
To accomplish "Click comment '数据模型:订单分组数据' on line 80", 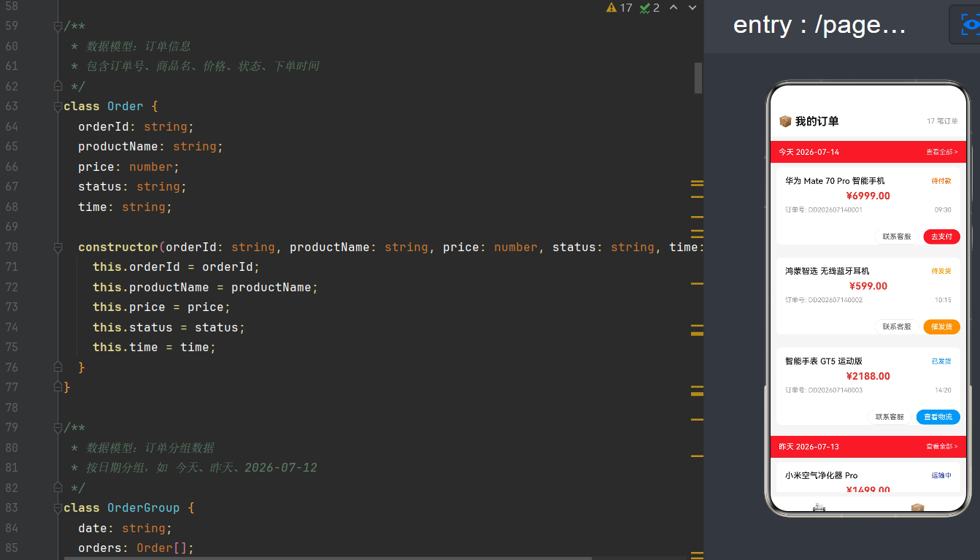I will (x=150, y=448).
